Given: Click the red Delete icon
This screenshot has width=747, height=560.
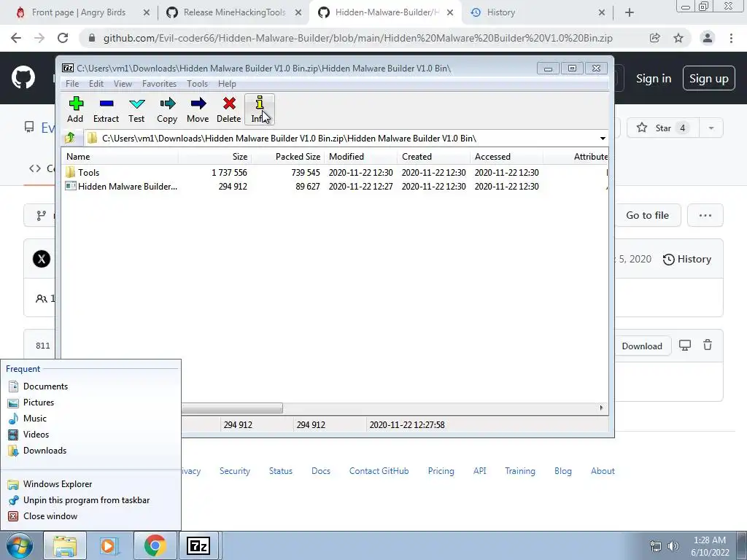Looking at the screenshot, I should (x=228, y=110).
